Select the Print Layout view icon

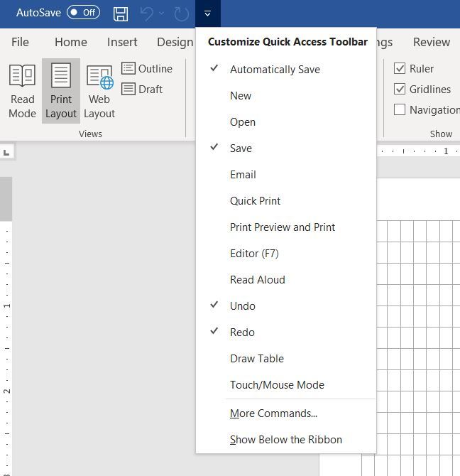point(61,91)
